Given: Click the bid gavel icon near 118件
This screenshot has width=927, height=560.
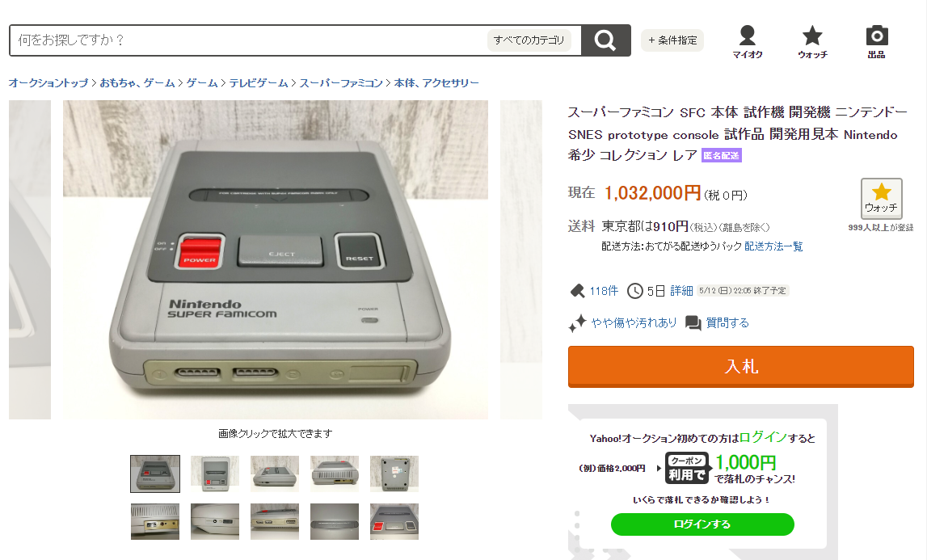Looking at the screenshot, I should 576,290.
